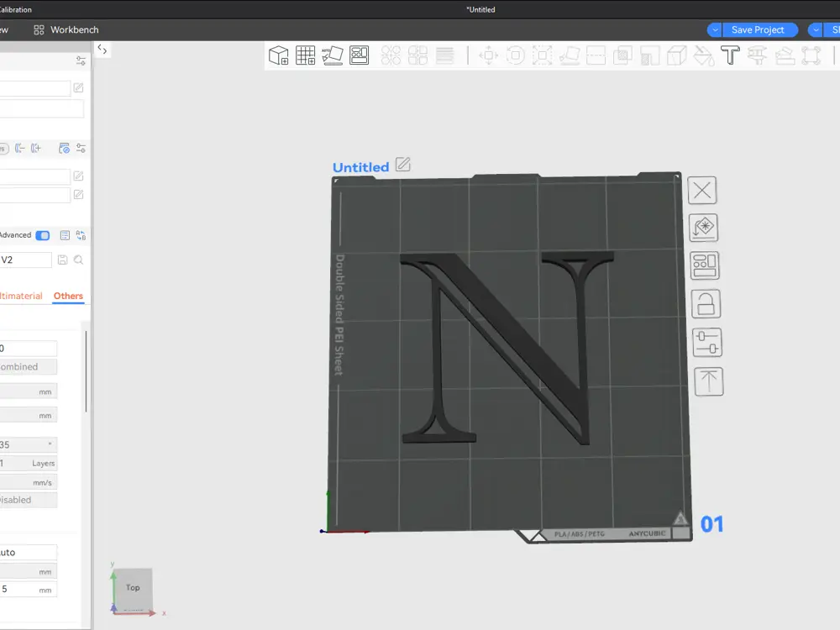Click the Lock plate padlock icon

pyautogui.click(x=706, y=304)
